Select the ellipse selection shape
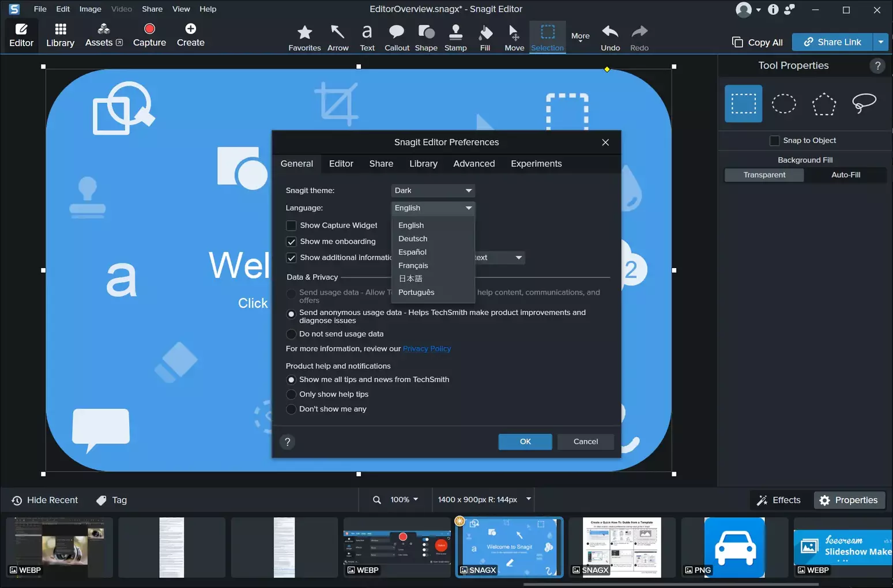 point(783,104)
